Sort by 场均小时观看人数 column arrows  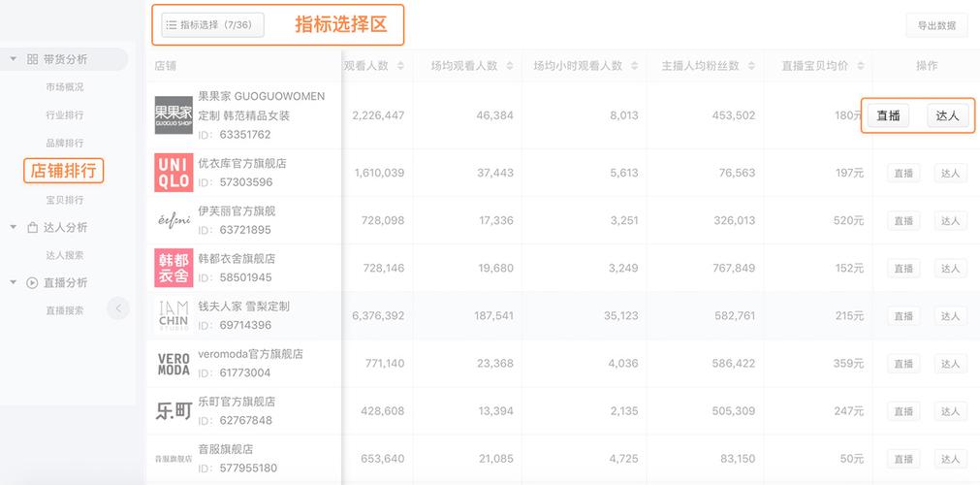tap(635, 66)
